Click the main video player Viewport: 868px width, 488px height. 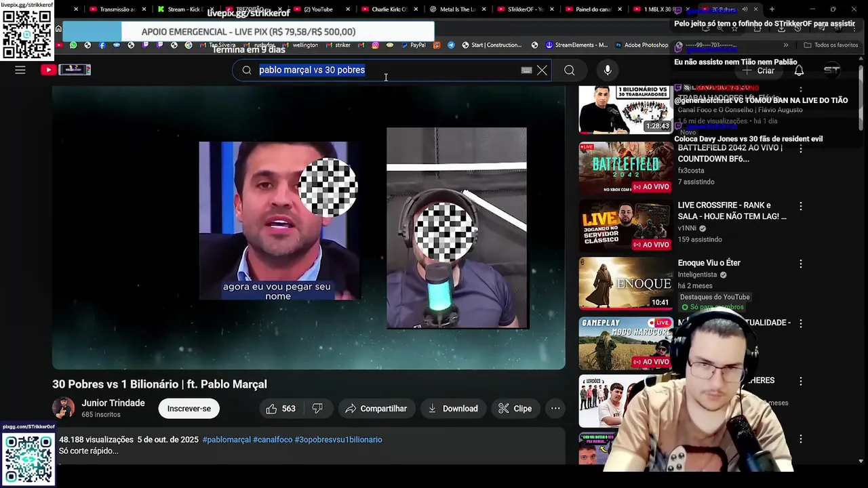point(309,228)
